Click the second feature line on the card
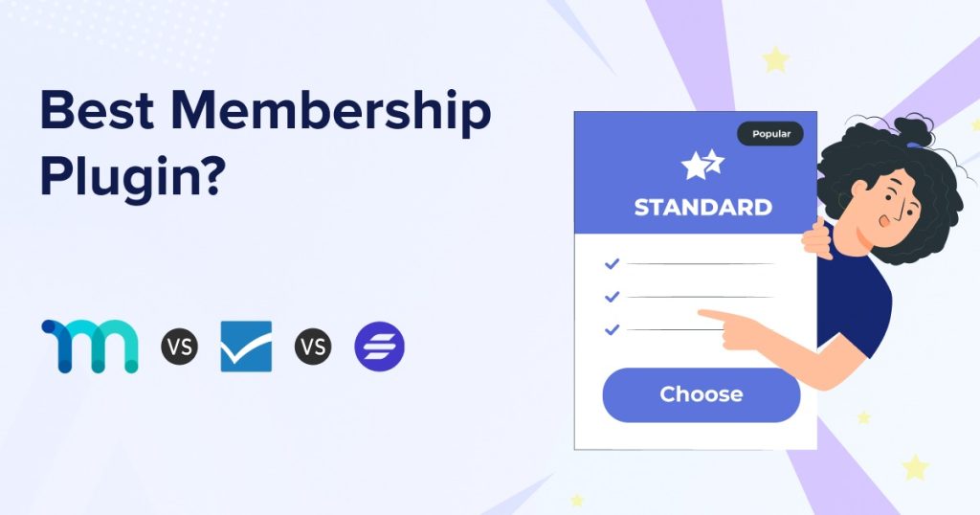980x515 pixels. point(702,297)
